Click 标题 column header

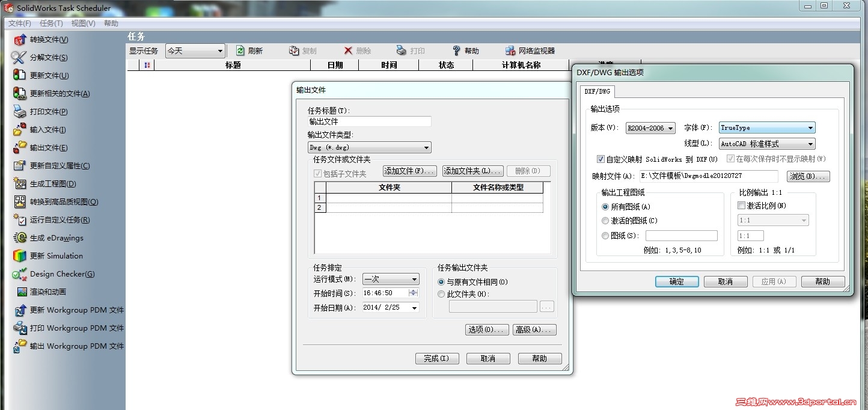pos(233,65)
